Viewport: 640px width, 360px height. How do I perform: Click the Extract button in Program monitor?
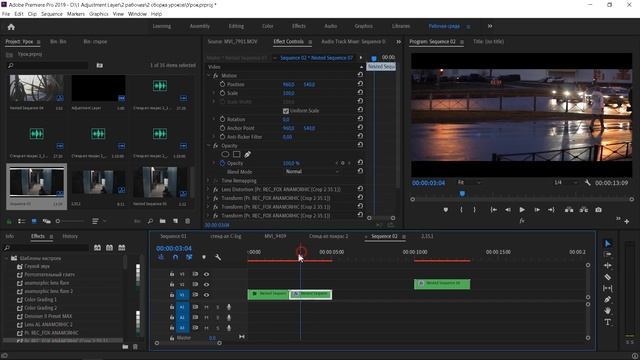584,210
